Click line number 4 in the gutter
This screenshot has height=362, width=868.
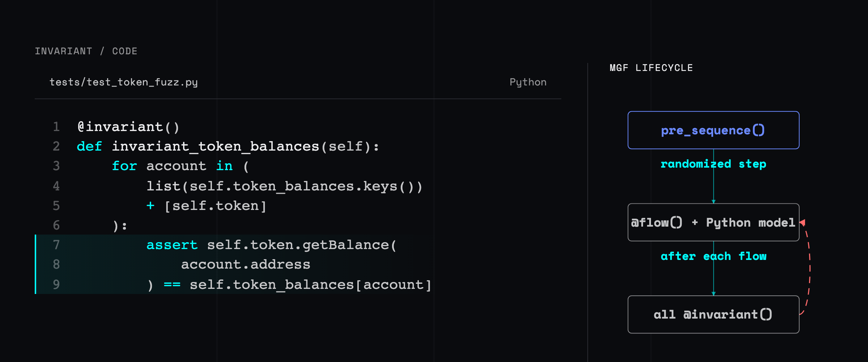56,186
